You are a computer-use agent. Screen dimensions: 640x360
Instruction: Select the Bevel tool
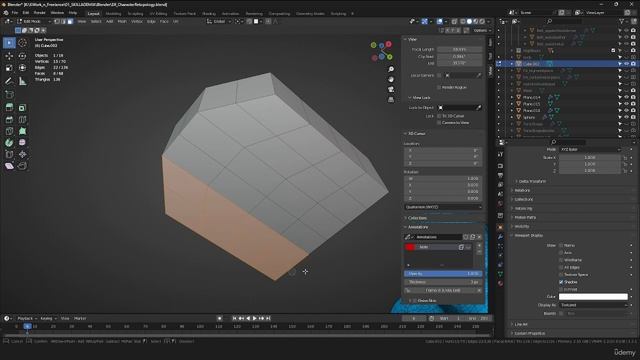coord(9,120)
